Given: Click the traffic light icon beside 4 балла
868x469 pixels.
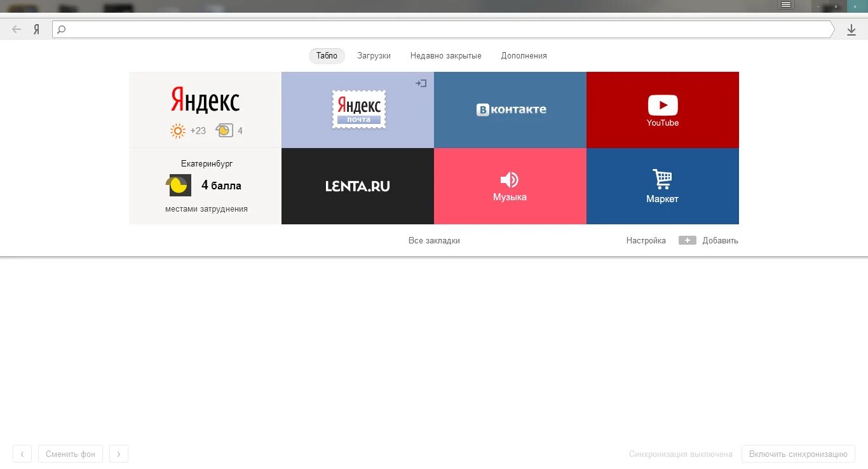Looking at the screenshot, I should point(179,186).
